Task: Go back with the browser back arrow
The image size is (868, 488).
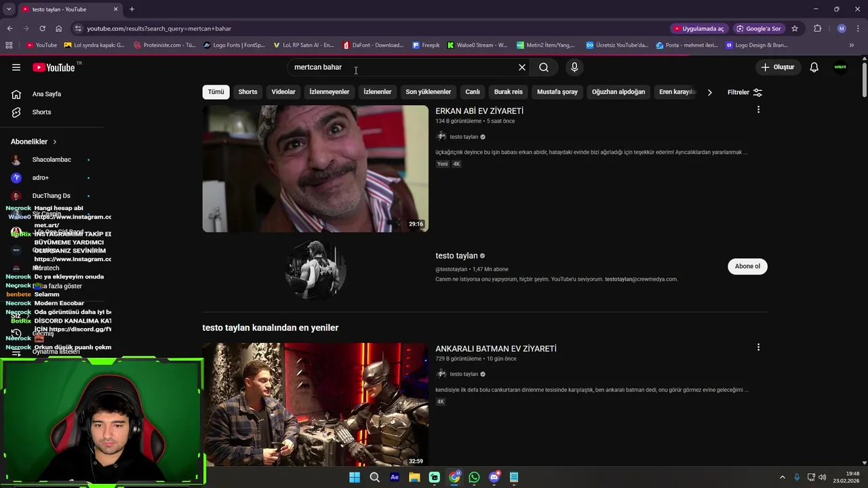Action: 9,28
